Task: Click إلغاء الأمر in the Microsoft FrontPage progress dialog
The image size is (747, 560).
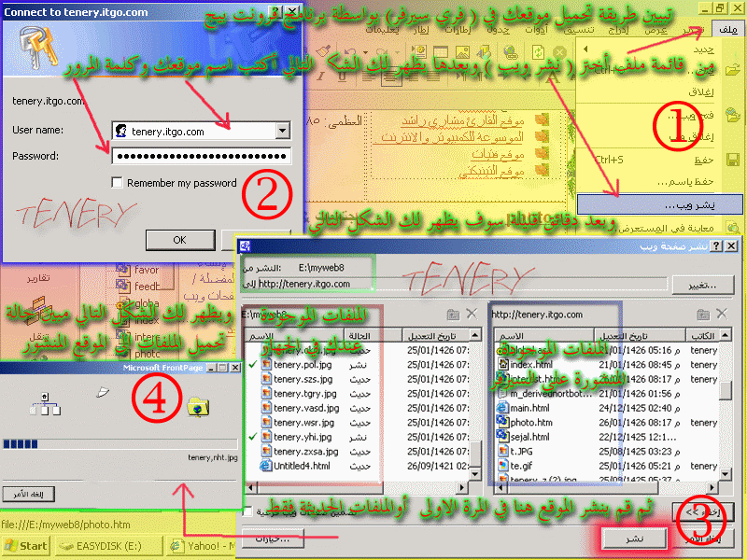Action: tap(28, 494)
